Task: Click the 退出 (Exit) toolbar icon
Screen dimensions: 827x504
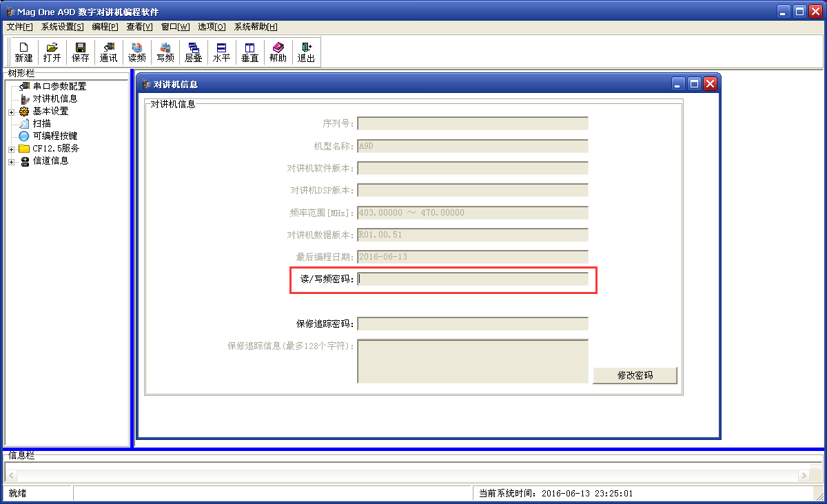Action: coord(306,47)
